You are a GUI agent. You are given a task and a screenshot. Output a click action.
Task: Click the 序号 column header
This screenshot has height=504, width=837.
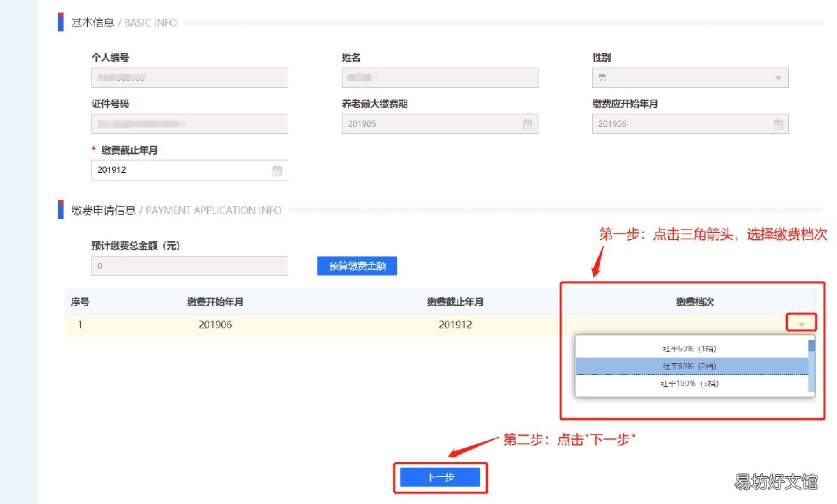click(80, 302)
